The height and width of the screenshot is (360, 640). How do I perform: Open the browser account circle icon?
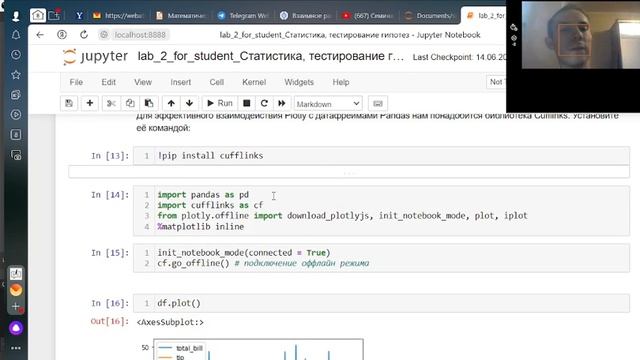(62, 35)
